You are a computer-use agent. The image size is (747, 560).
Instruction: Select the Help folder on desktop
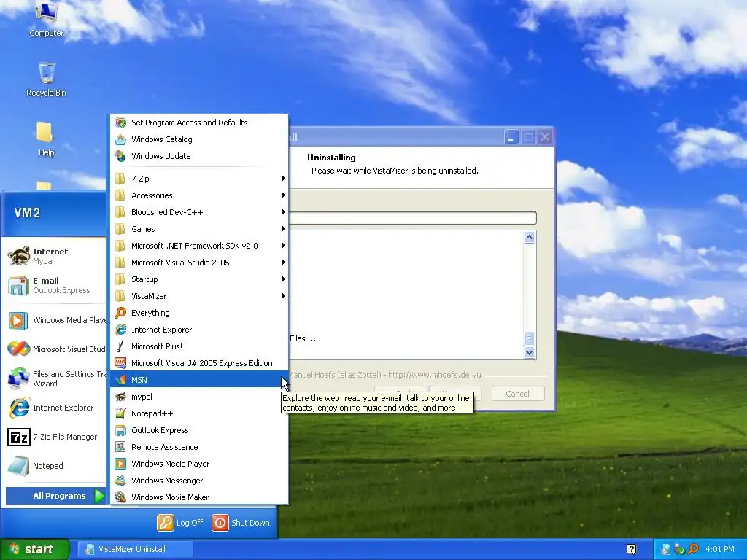pos(44,133)
